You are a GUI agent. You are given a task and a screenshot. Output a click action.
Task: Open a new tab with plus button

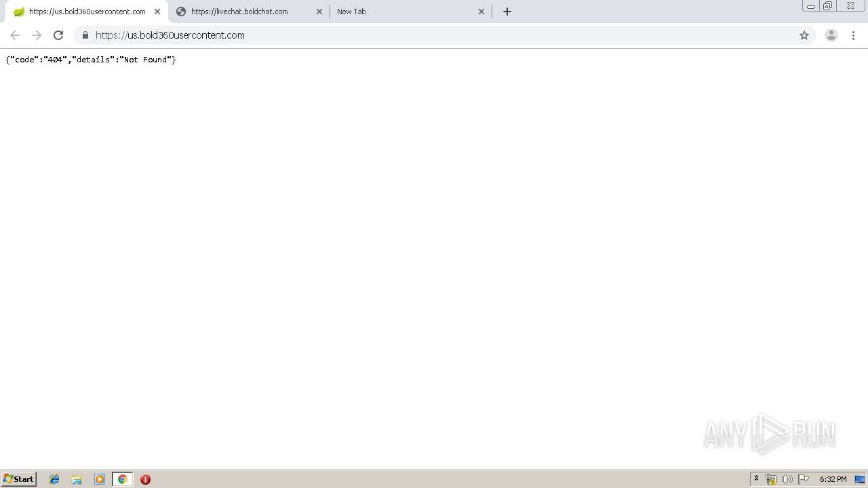507,12
